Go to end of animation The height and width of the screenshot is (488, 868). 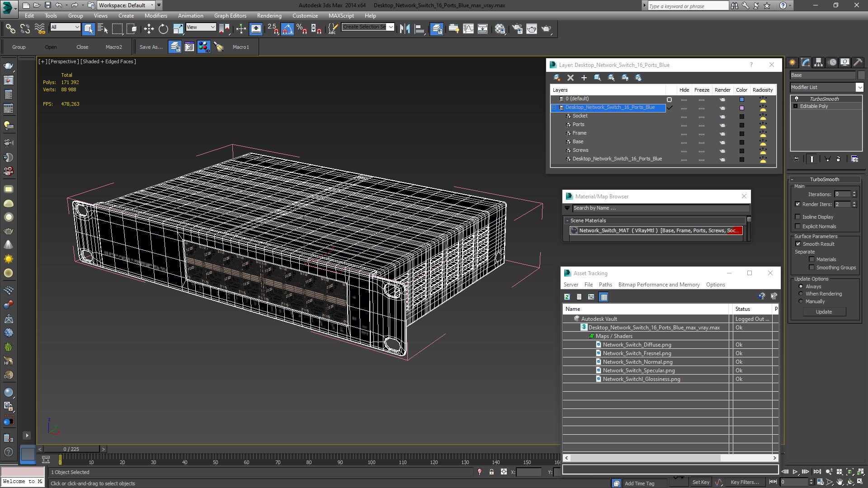pos(817,472)
